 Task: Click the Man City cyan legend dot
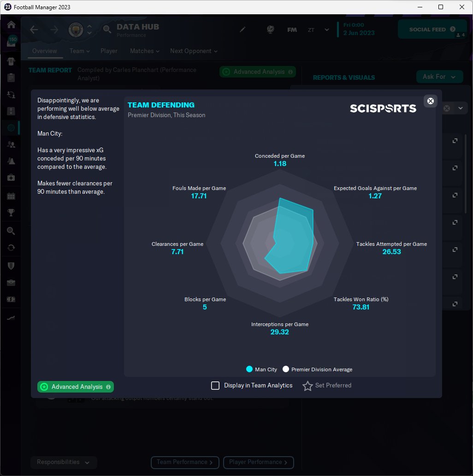tap(249, 369)
